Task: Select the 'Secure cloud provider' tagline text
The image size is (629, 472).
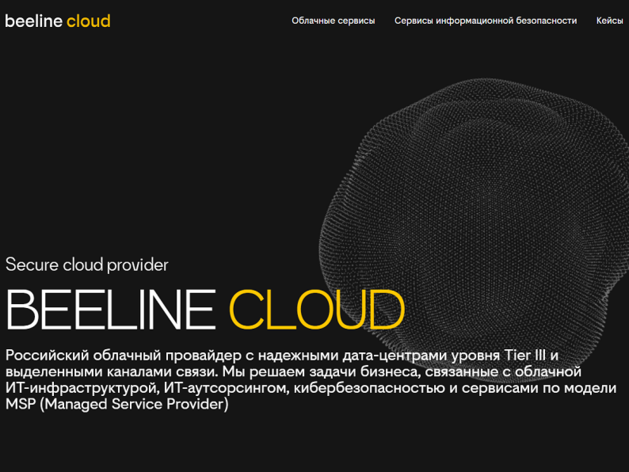Action: point(87,265)
